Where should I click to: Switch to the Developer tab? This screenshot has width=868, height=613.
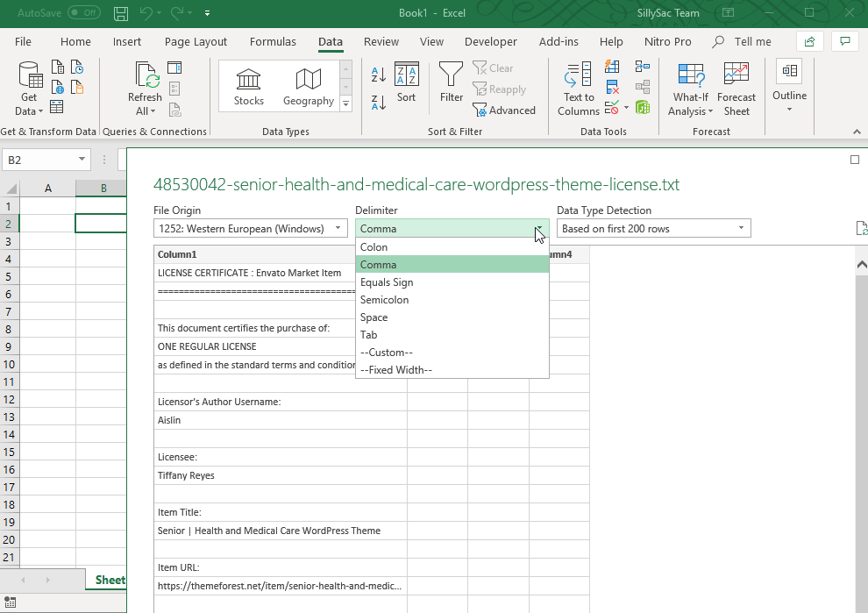click(490, 41)
